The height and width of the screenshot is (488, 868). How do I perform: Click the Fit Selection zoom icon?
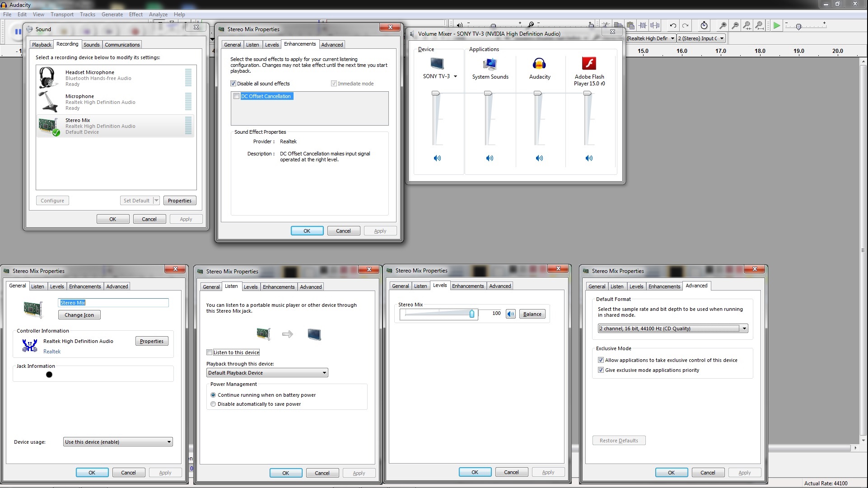(x=747, y=25)
